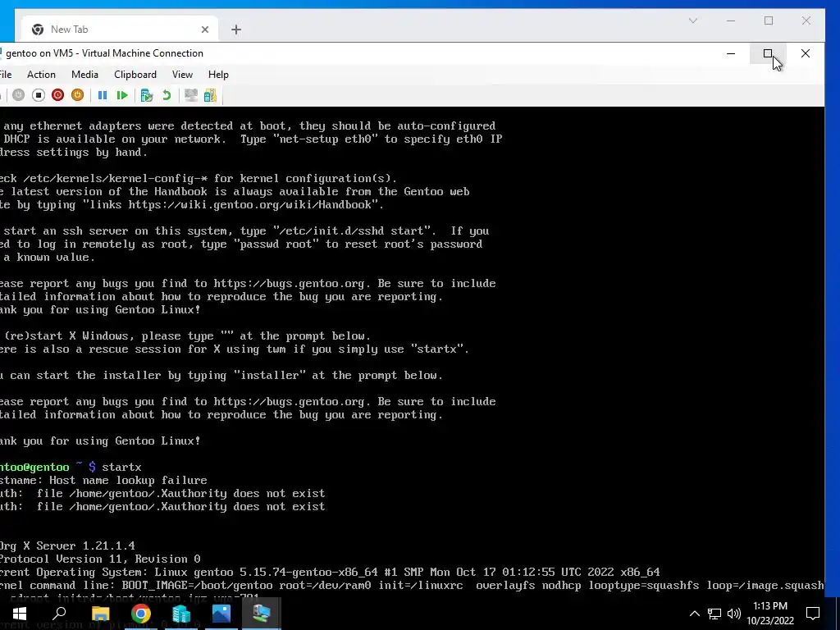Open the volume control tray icon
Screen dimensions: 840x630
tap(734, 614)
